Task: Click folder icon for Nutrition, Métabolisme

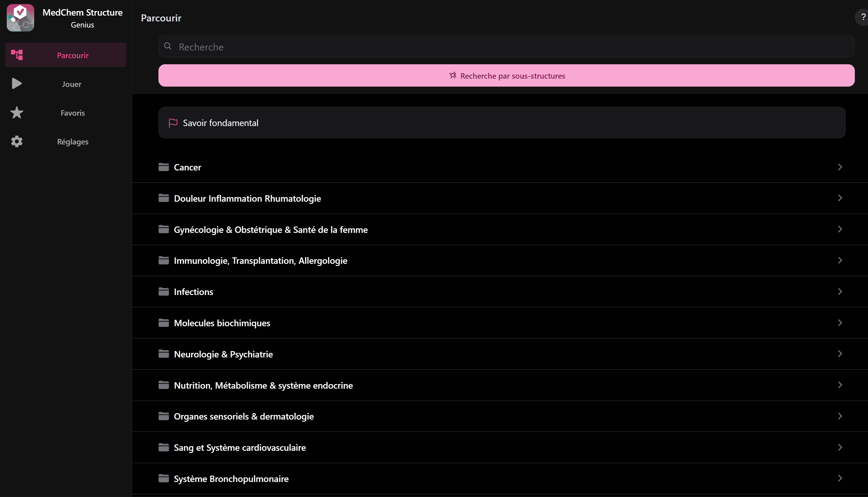Action: pyautogui.click(x=164, y=385)
